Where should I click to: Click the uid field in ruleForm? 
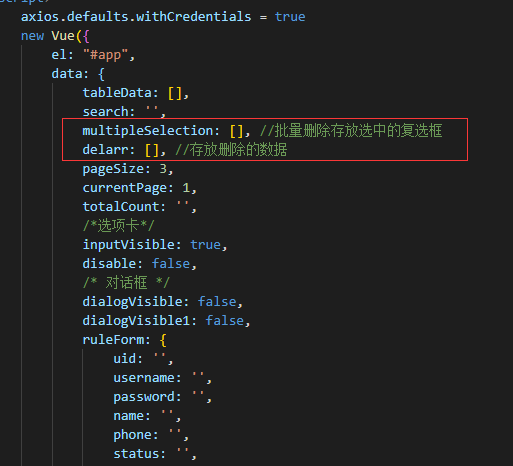pos(143,359)
